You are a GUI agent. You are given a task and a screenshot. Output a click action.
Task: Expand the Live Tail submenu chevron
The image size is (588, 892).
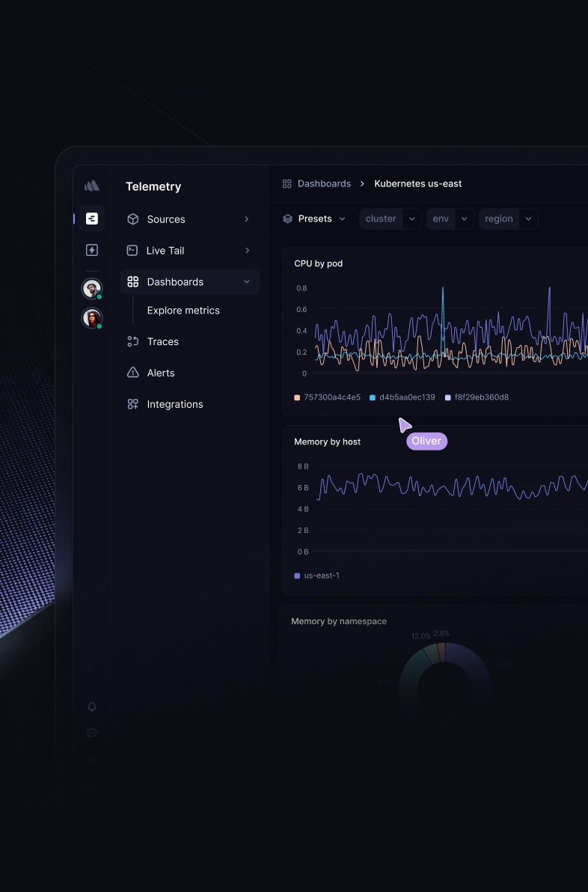[x=247, y=250]
